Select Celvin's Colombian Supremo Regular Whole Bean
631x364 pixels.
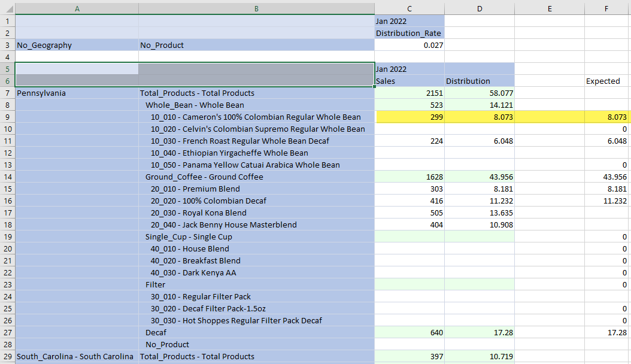coord(256,129)
